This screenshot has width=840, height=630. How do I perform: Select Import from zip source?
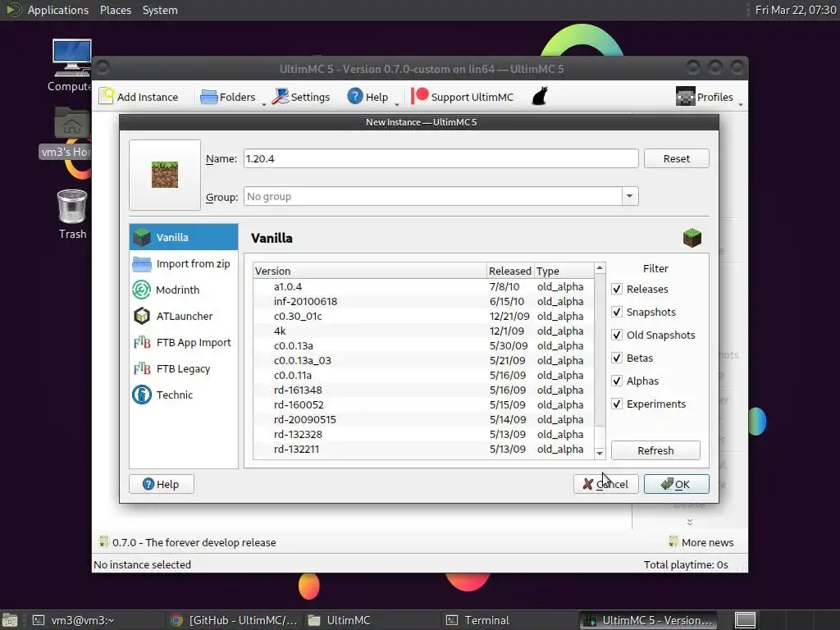pos(184,263)
